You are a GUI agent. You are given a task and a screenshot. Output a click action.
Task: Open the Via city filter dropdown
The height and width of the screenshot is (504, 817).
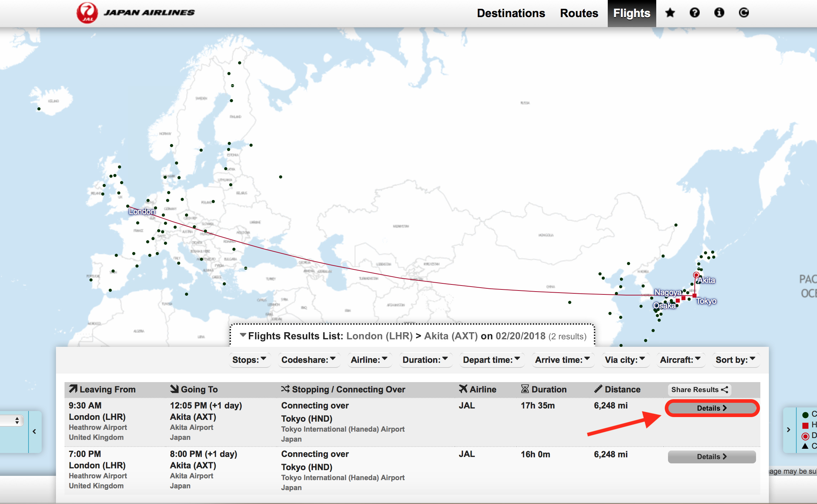click(x=625, y=360)
